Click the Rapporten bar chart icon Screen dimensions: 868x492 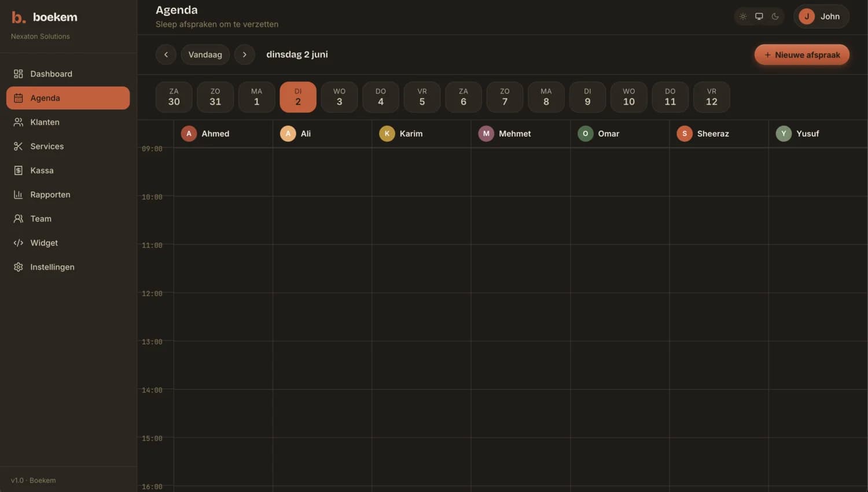pos(19,194)
